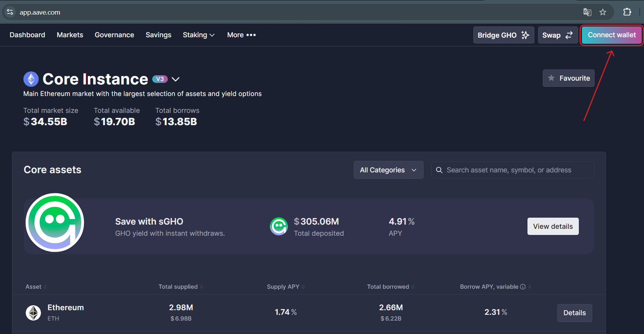Click the Total market size value $34.55B
The height and width of the screenshot is (334, 644).
[x=45, y=122]
